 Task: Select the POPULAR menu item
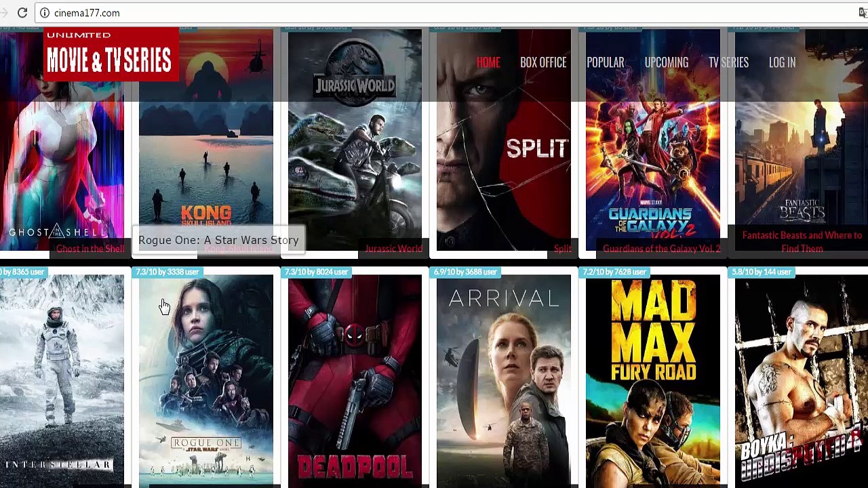tap(605, 62)
